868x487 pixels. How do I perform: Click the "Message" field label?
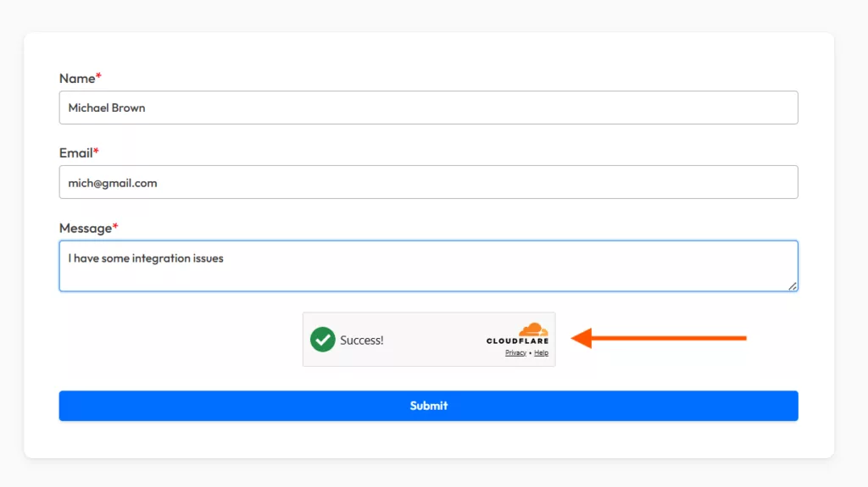[86, 228]
